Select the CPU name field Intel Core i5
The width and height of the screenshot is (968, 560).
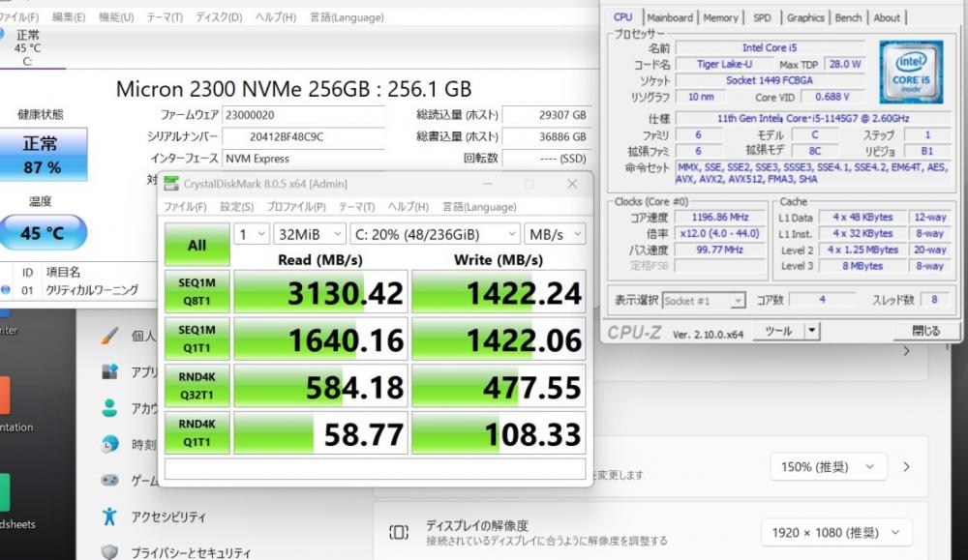click(770, 47)
